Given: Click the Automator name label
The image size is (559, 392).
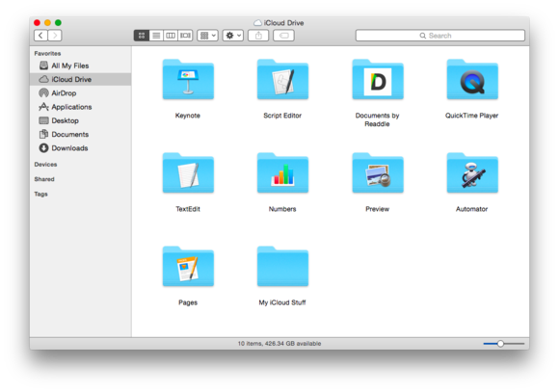Looking at the screenshot, I should pos(471,209).
